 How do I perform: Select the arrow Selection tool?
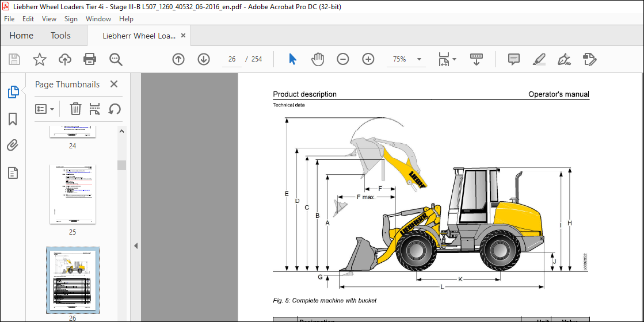coord(292,59)
